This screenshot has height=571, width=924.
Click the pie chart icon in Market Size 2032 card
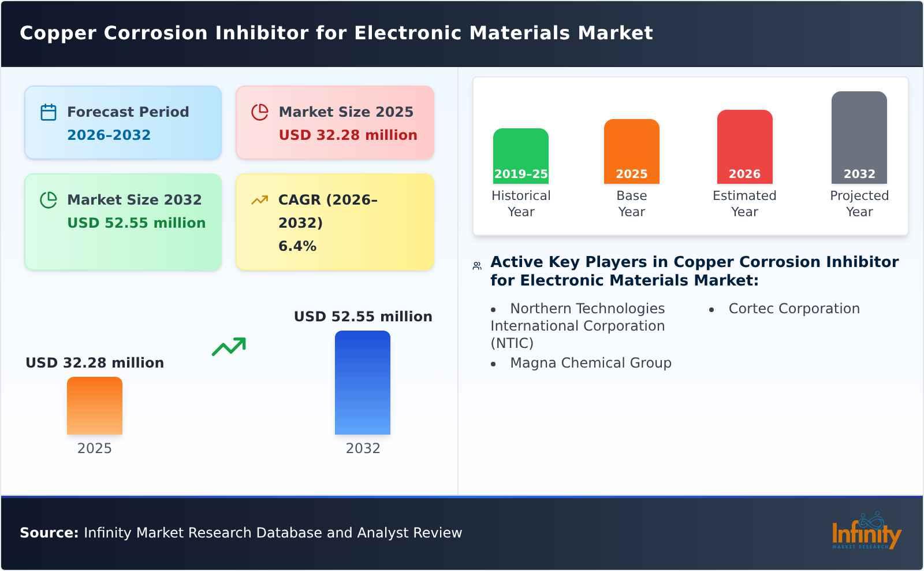[49, 199]
